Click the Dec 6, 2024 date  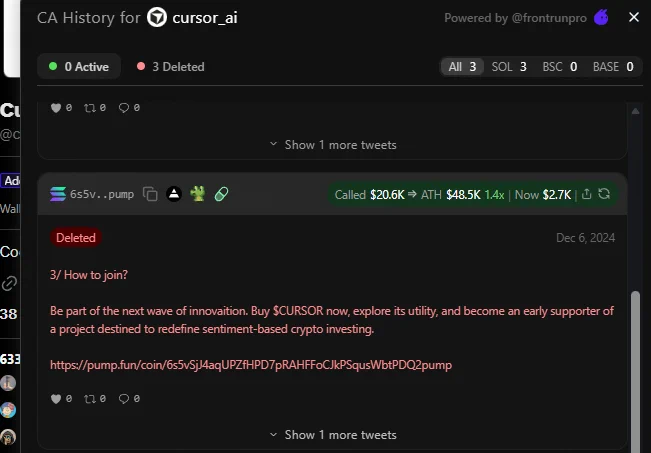click(585, 238)
